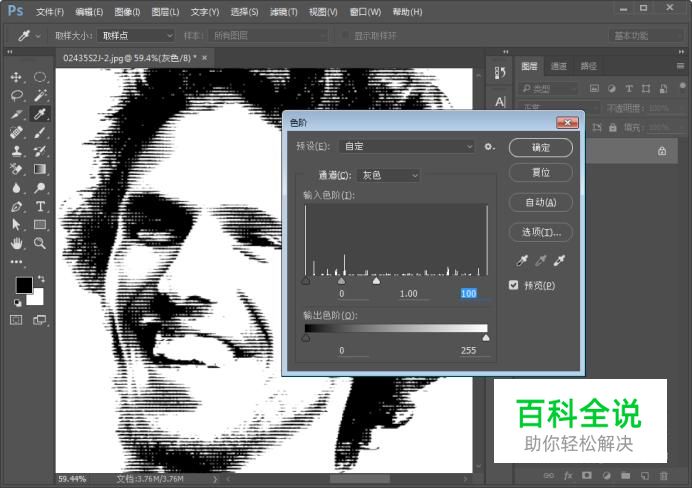
Task: Click the foreground color swatch
Action: point(24,285)
